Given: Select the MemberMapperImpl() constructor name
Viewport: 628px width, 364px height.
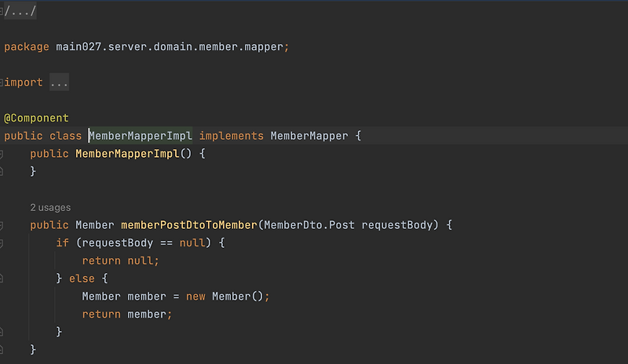Looking at the screenshot, I should coord(127,154).
